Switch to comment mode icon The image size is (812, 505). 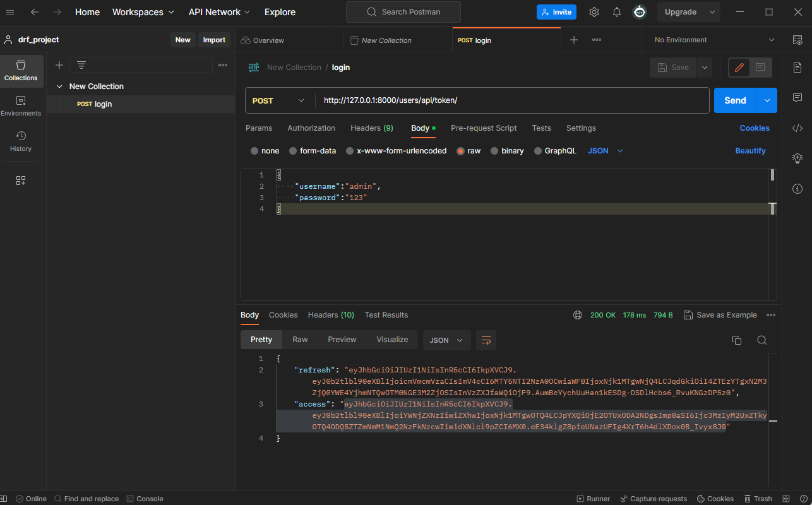760,68
